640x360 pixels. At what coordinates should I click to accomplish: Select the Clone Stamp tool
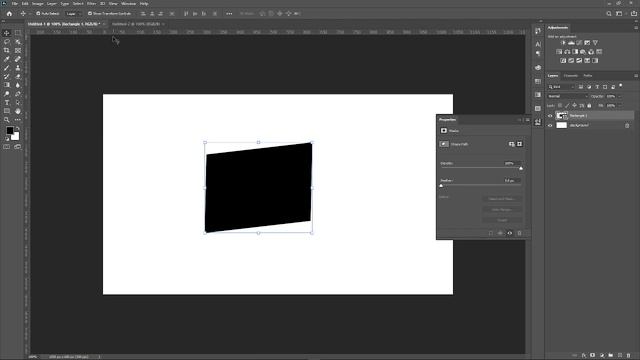click(18, 68)
